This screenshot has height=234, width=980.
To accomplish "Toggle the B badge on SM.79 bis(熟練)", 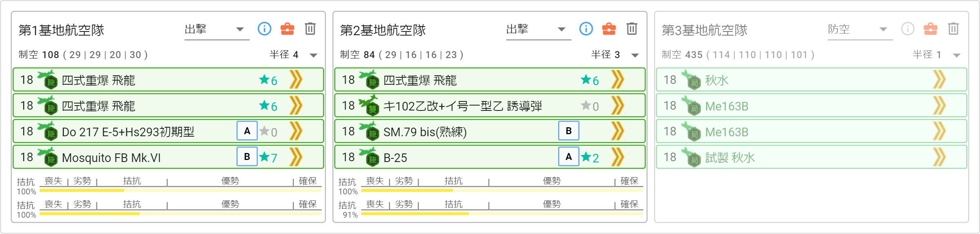I will click(569, 131).
